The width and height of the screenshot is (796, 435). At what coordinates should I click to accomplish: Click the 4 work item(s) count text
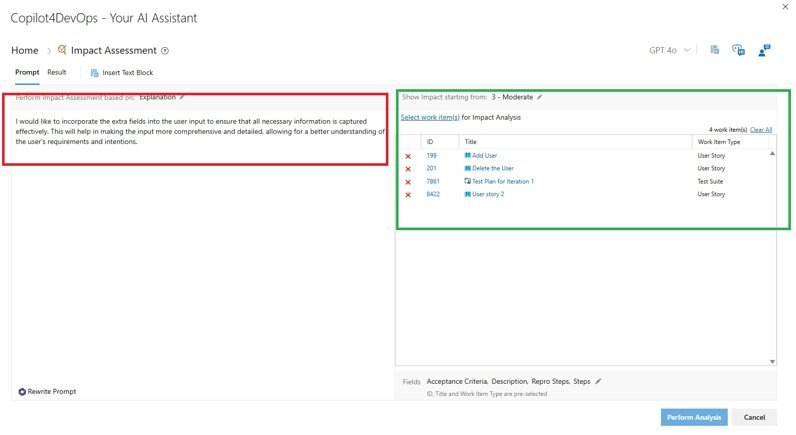coord(727,130)
